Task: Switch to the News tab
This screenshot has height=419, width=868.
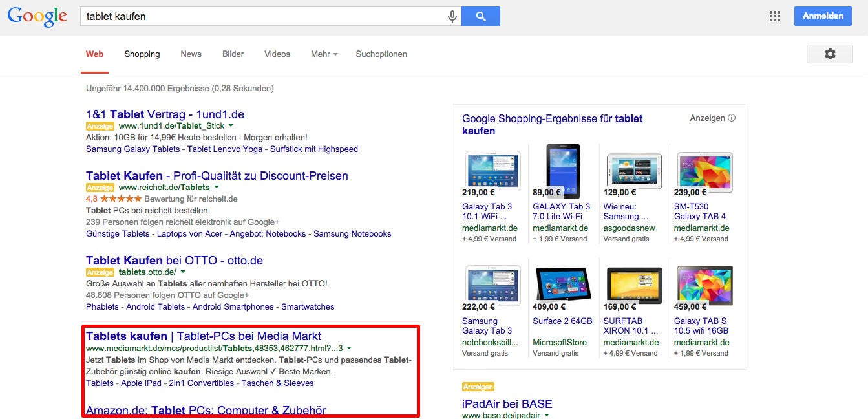Action: click(x=191, y=54)
